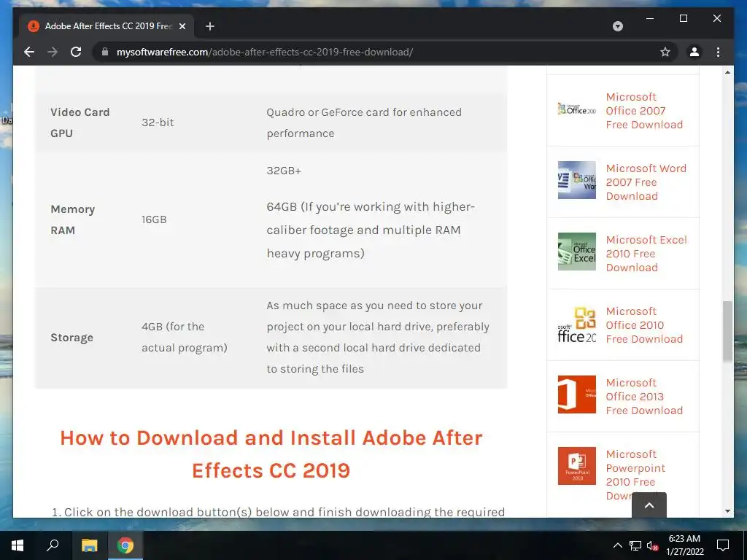The height and width of the screenshot is (560, 747).
Task: Click the "Video Card GPU" table cell
Action: pos(80,122)
